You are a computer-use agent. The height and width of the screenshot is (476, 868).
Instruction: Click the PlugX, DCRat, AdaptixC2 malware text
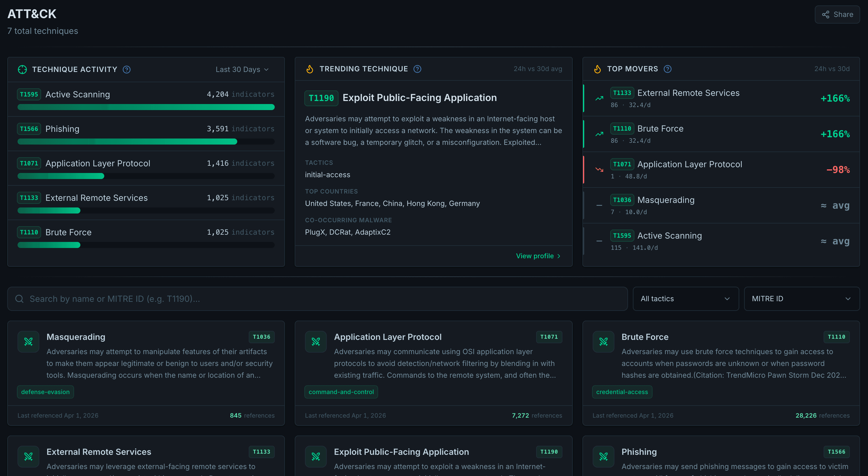(348, 232)
